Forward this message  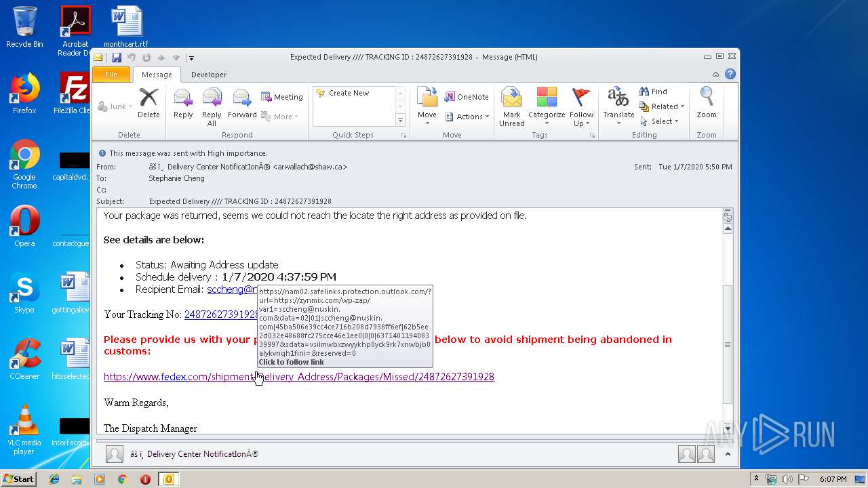pyautogui.click(x=242, y=104)
